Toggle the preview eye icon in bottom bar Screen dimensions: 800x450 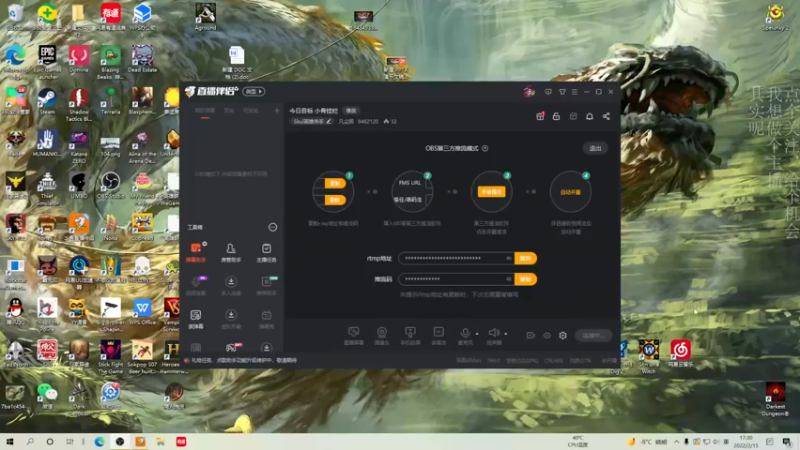(x=547, y=335)
